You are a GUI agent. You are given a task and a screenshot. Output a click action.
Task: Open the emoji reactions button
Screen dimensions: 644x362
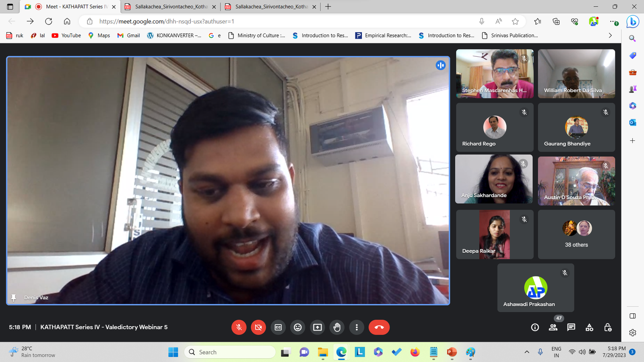[x=298, y=327]
